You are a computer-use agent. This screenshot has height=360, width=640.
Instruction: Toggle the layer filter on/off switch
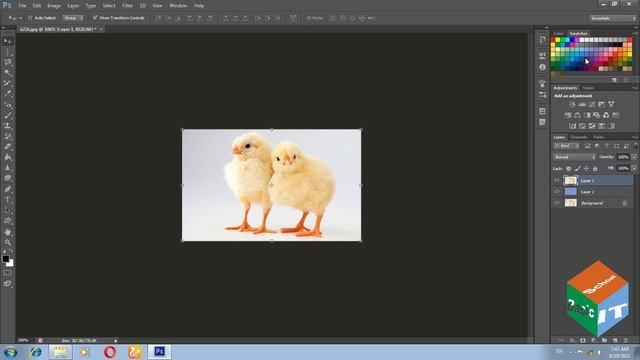tap(635, 146)
